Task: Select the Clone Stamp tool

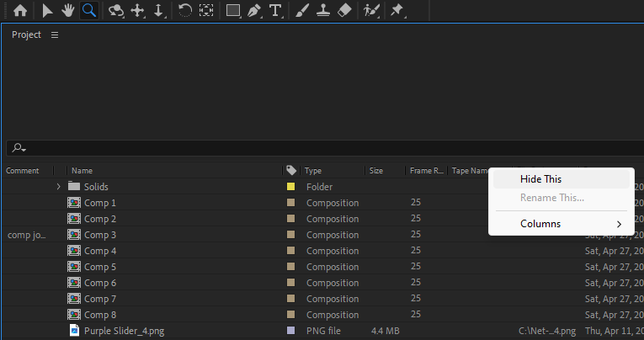Action: click(x=322, y=11)
